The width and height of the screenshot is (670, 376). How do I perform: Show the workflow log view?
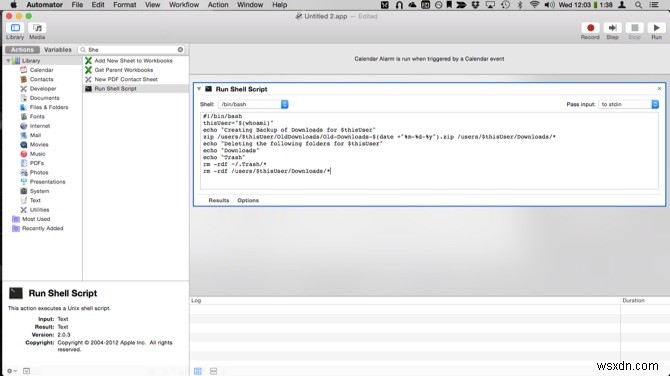point(198,371)
